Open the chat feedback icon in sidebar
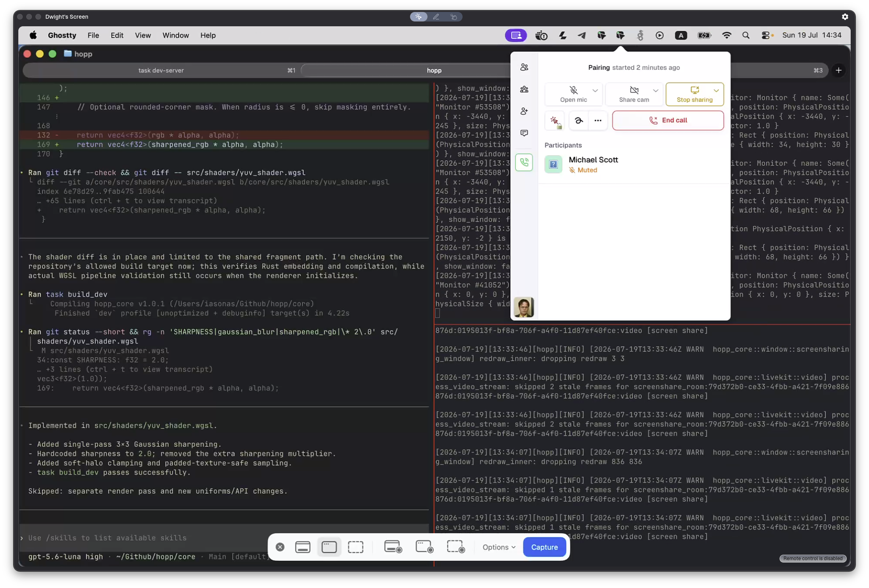 point(524,133)
